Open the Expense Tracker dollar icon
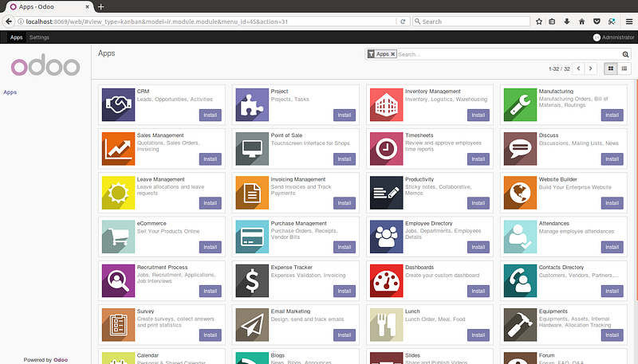 (x=252, y=280)
